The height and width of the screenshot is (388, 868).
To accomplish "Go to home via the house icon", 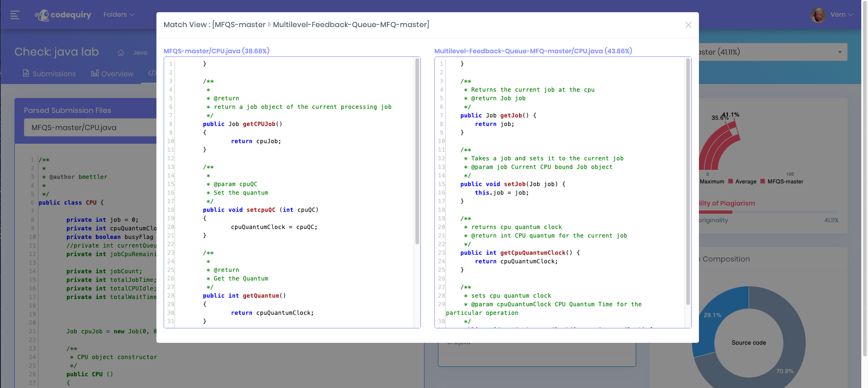I will (x=121, y=53).
